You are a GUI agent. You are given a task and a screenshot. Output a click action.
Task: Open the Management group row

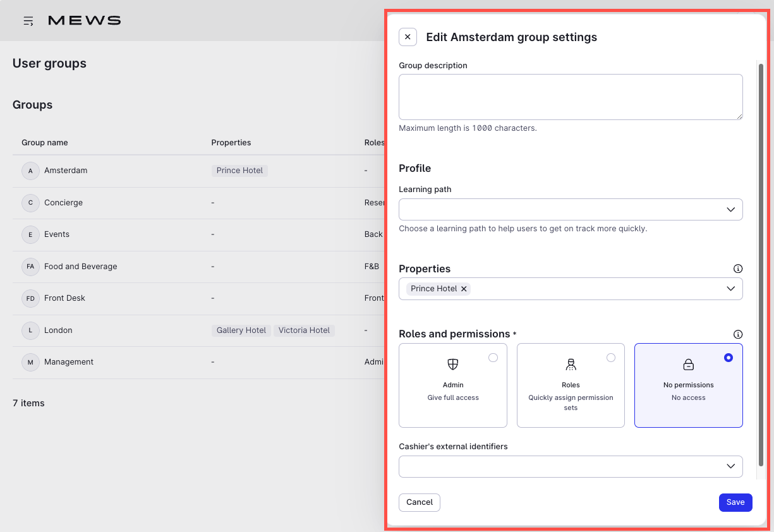click(x=199, y=362)
